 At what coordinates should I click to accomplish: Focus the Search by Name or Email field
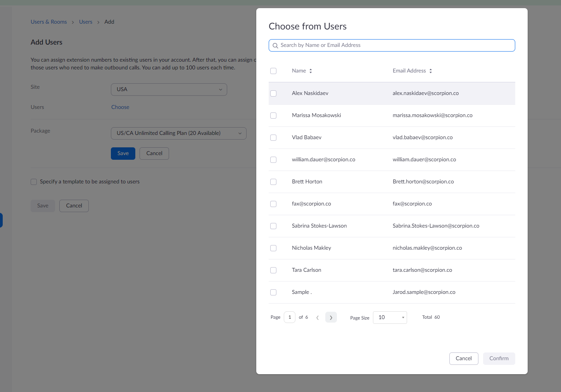tap(395, 45)
